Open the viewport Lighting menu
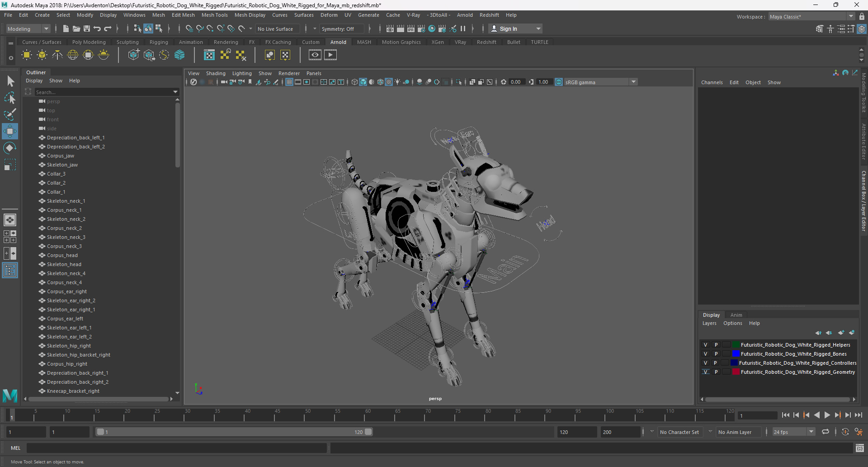This screenshot has height=467, width=868. tap(242, 73)
